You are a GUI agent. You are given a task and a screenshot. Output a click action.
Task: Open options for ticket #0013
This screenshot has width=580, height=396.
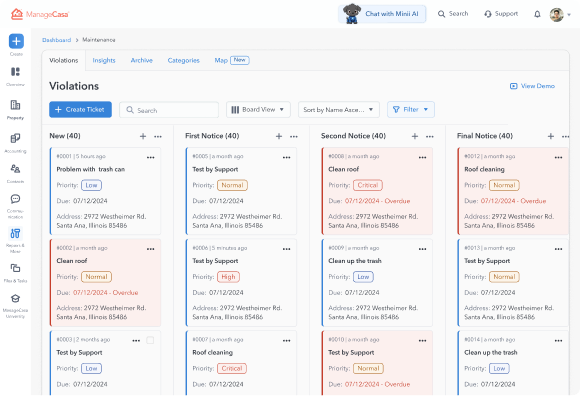tap(558, 249)
